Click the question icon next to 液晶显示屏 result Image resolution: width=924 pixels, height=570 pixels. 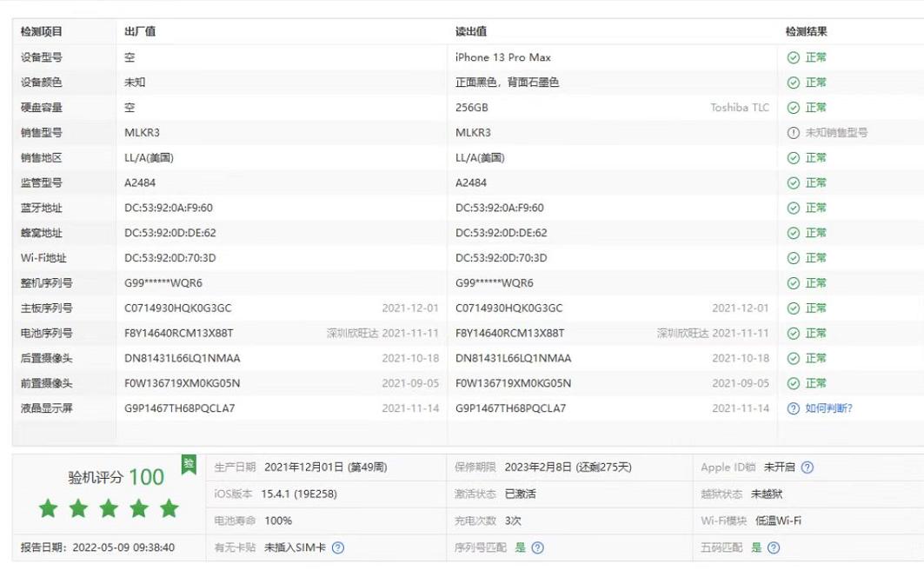tap(791, 408)
